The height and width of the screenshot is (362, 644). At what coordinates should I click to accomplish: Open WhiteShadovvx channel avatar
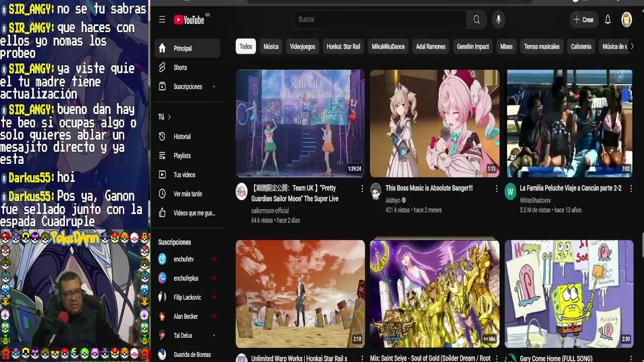[510, 192]
